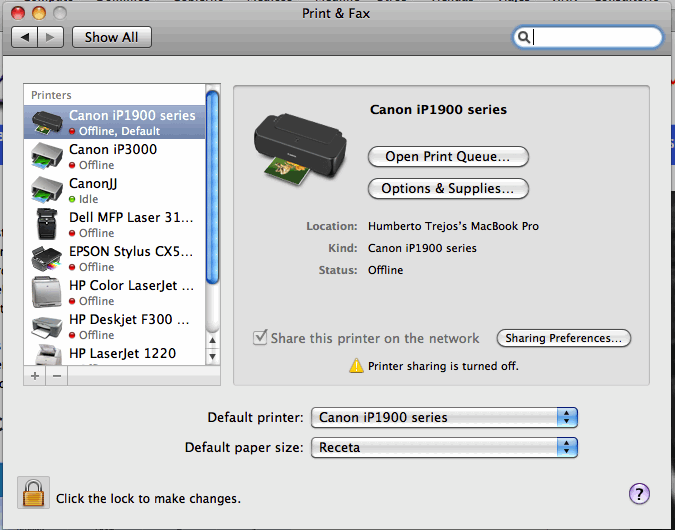Click the Dell MFP Laser printer icon

(47, 224)
